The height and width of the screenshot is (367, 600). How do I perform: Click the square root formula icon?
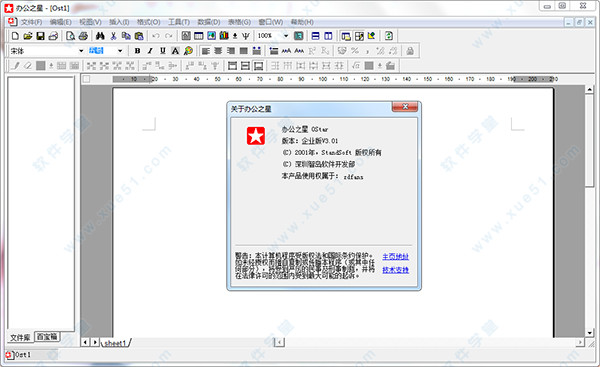pyautogui.click(x=356, y=65)
